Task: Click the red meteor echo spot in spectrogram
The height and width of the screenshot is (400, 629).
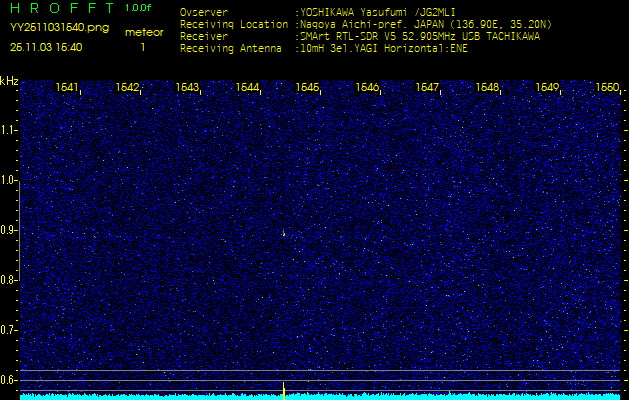Action: [284, 233]
